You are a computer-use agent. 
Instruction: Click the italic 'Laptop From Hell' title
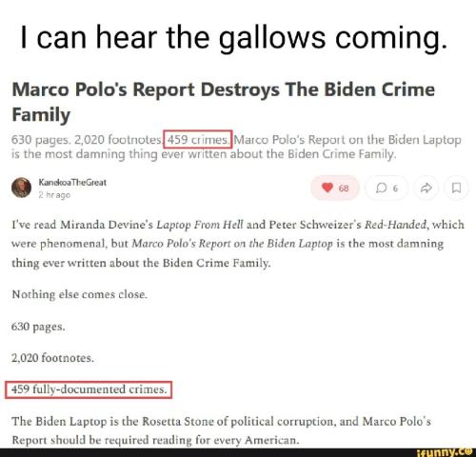(x=200, y=225)
